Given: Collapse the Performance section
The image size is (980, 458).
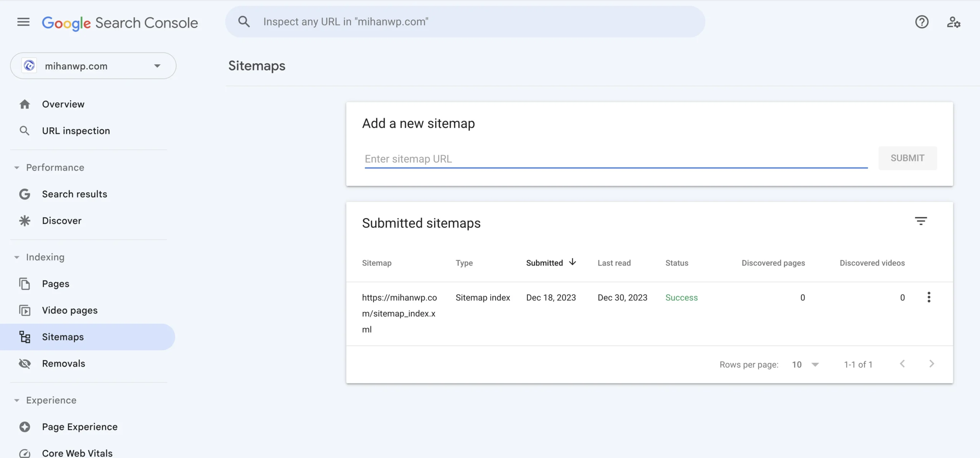Looking at the screenshot, I should click(16, 168).
